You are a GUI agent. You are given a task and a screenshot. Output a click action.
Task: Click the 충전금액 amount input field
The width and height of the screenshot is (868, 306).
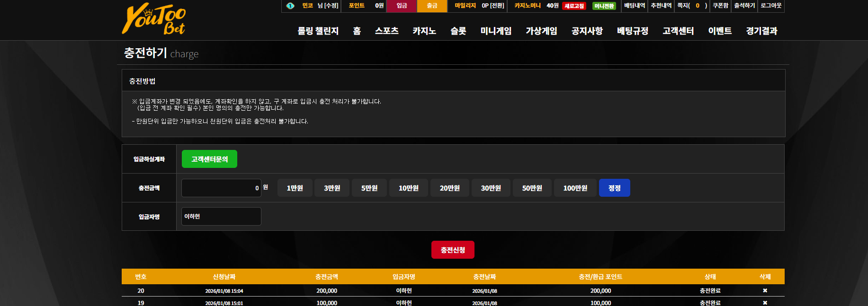(x=221, y=188)
